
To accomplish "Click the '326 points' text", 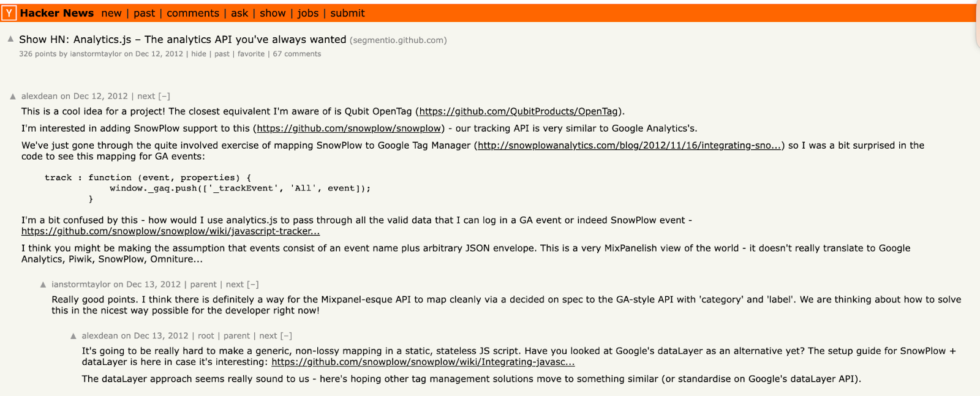I will [37, 54].
